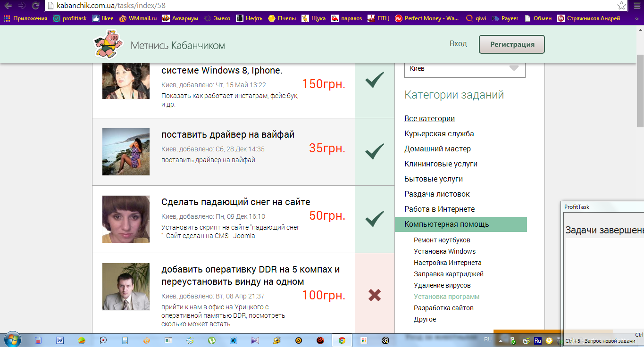Open the Обмен bookmark
Viewport: 644px width, 347px height.
[538, 18]
